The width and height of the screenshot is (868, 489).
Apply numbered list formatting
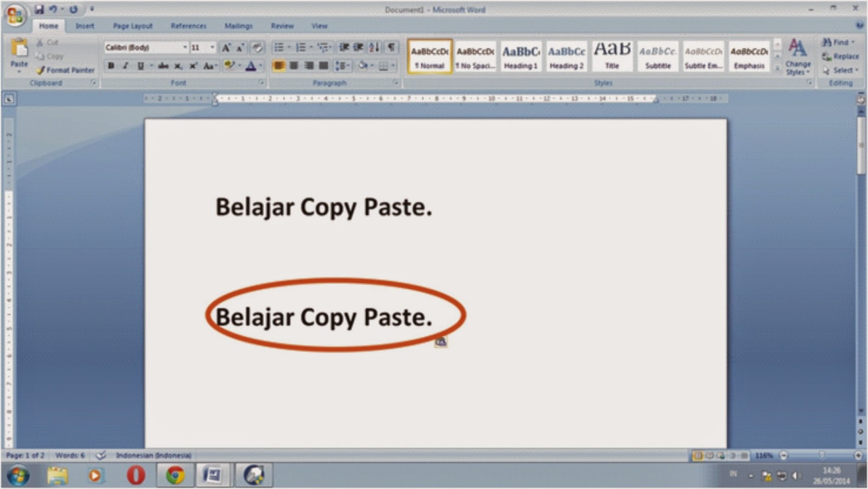(x=302, y=47)
